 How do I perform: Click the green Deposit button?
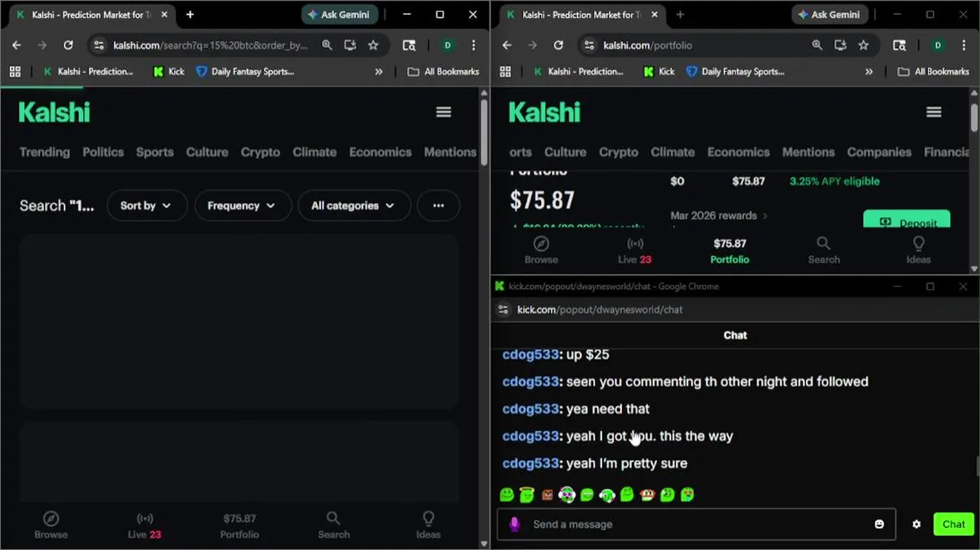pos(907,219)
